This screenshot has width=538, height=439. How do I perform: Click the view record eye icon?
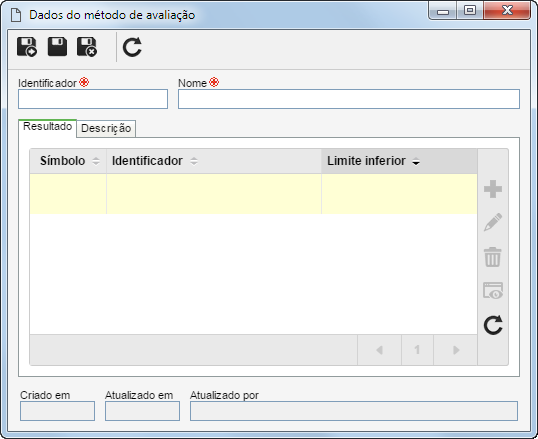pos(493,291)
